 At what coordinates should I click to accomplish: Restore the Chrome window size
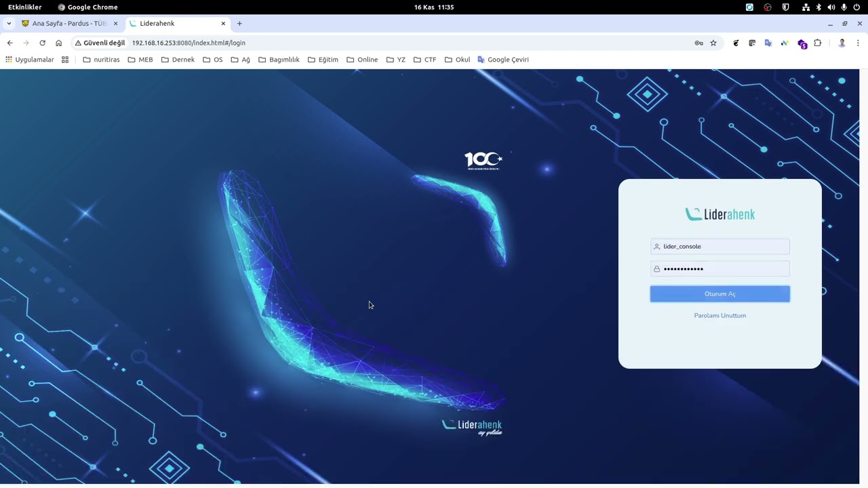pyautogui.click(x=845, y=24)
